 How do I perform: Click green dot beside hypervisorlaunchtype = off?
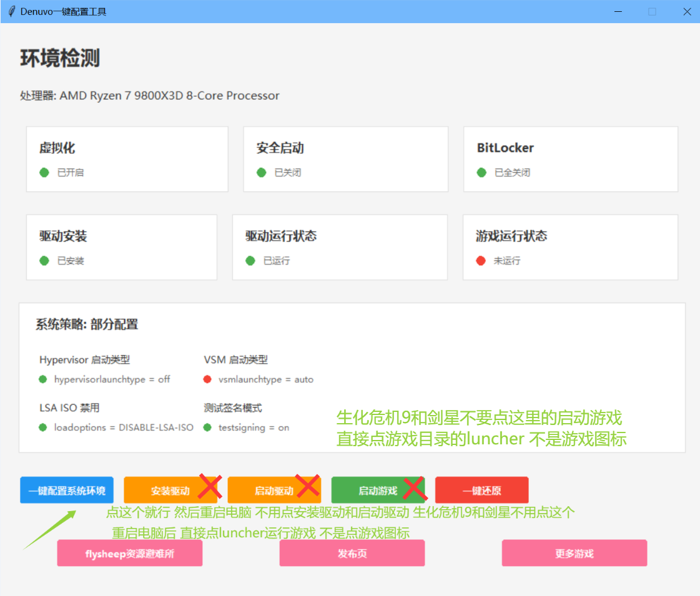(43, 379)
